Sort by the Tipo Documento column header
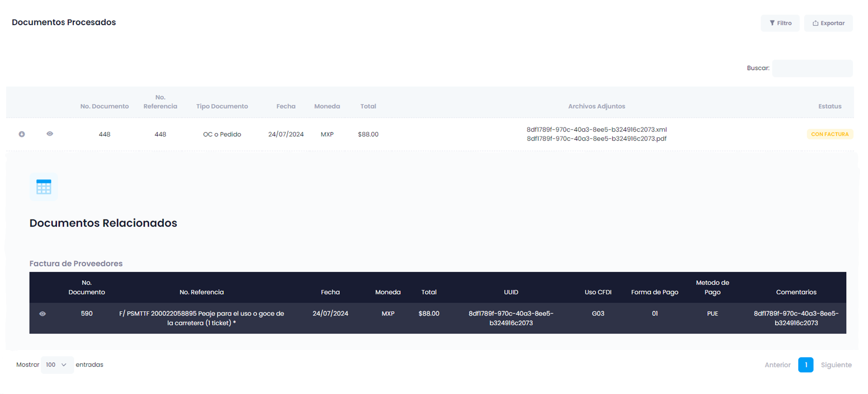868x394 pixels. pyautogui.click(x=222, y=106)
